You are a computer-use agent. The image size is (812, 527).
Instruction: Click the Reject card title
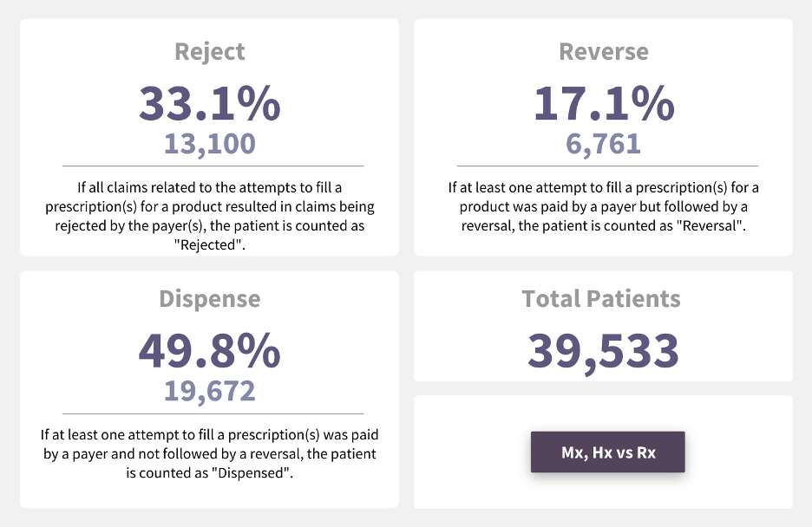210,51
